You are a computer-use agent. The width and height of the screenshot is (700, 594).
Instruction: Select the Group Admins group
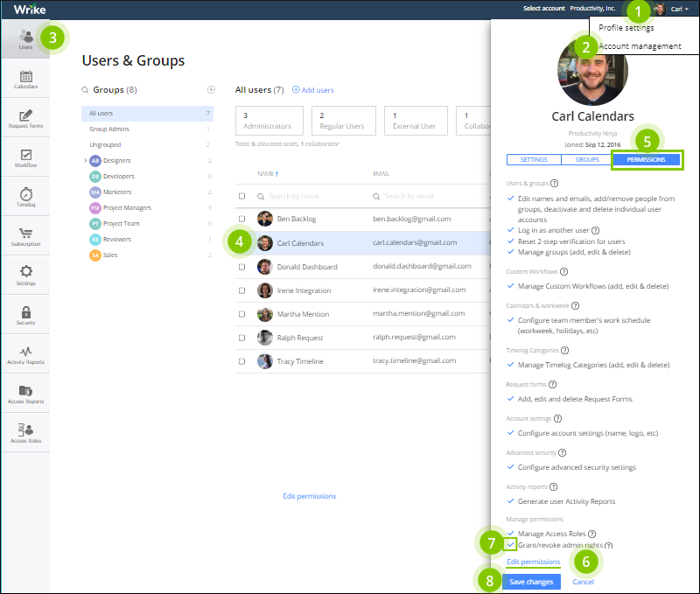pyautogui.click(x=109, y=129)
